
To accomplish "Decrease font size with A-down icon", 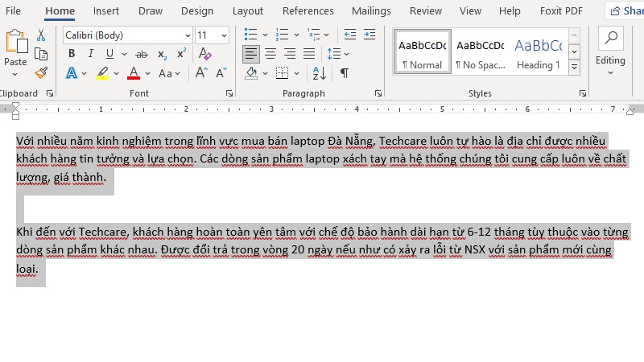I will (x=221, y=73).
